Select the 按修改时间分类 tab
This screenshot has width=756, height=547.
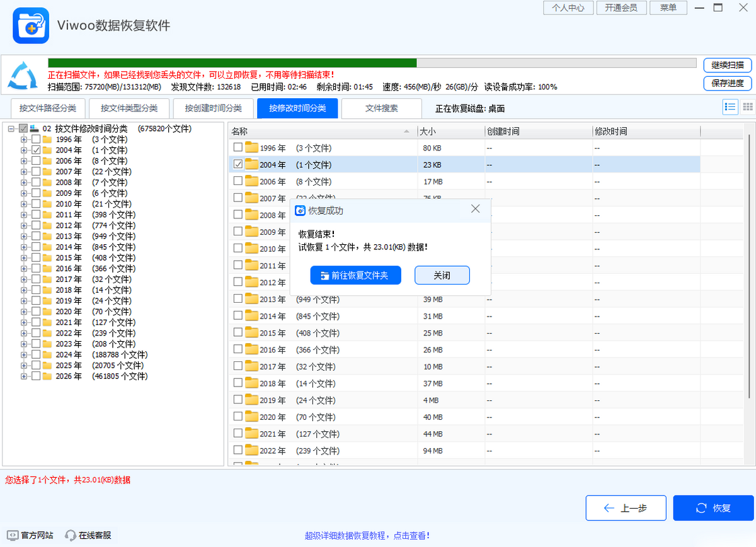(x=297, y=108)
